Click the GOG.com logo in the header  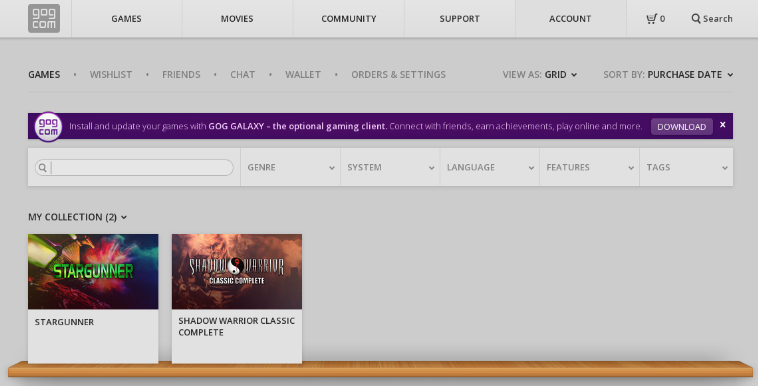tap(44, 18)
